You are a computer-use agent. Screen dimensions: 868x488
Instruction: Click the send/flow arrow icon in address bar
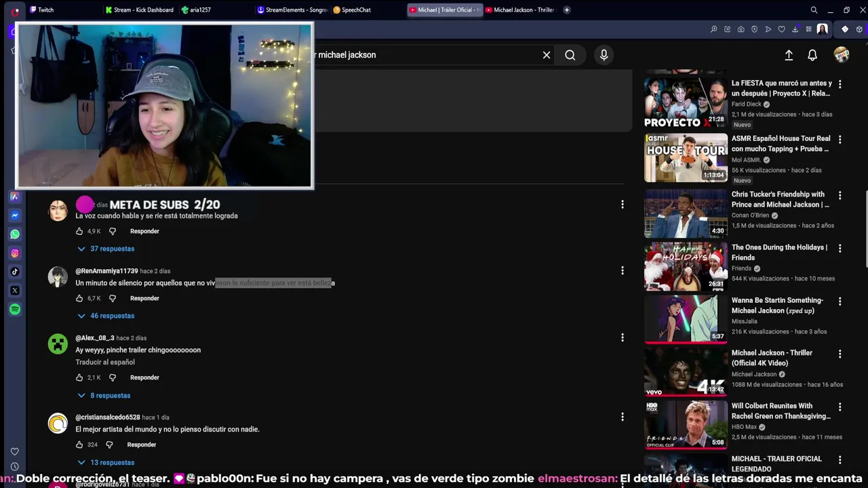pos(768,29)
